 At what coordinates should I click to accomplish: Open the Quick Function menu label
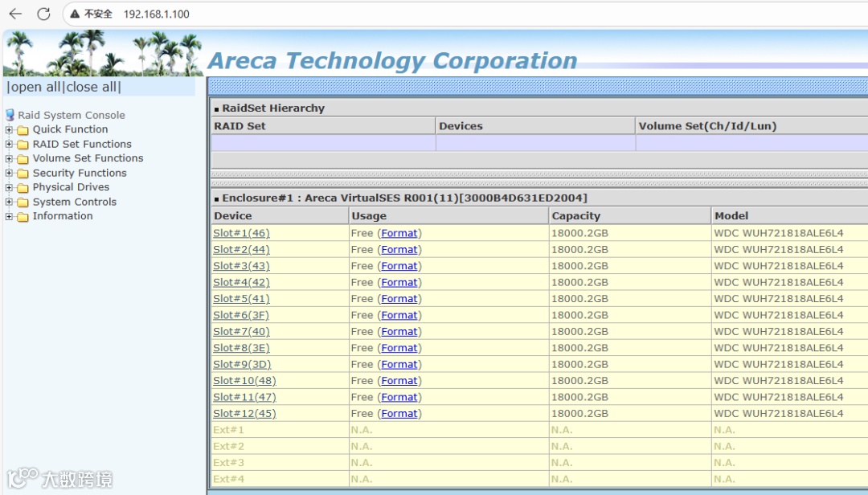(70, 129)
